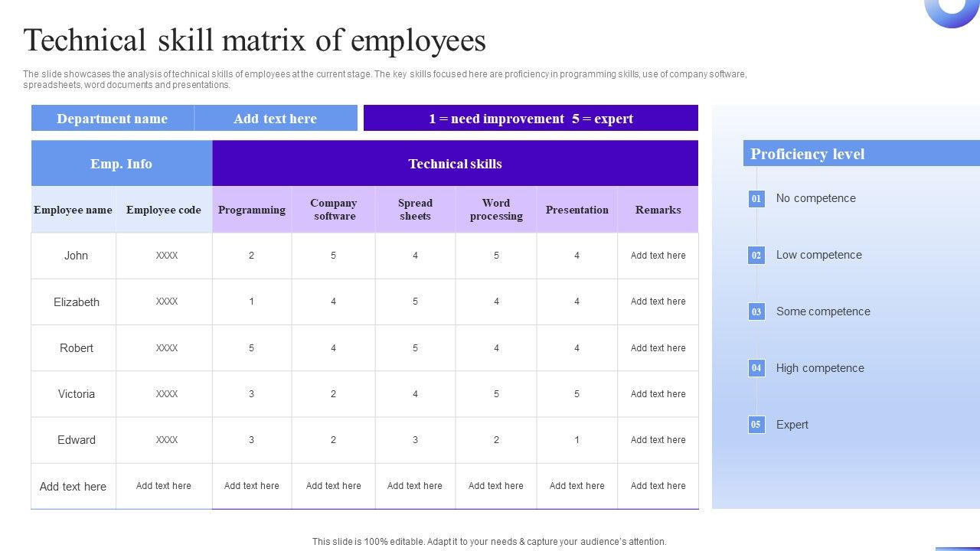
Task: Click John's Company software score
Action: 333,256
